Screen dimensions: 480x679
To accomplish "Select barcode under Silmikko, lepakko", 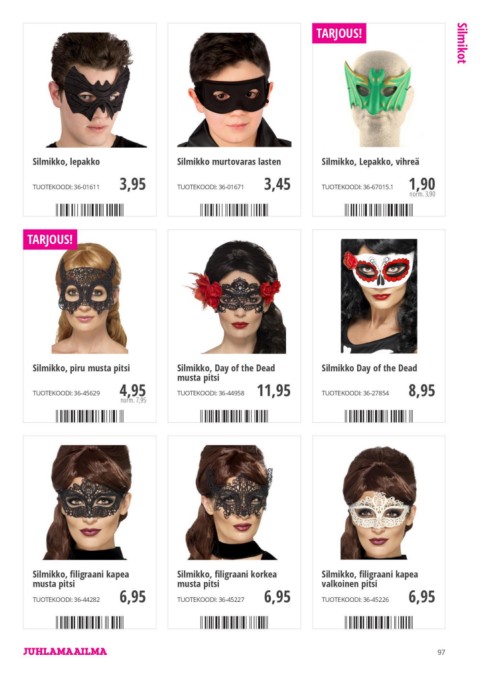I will 90,210.
